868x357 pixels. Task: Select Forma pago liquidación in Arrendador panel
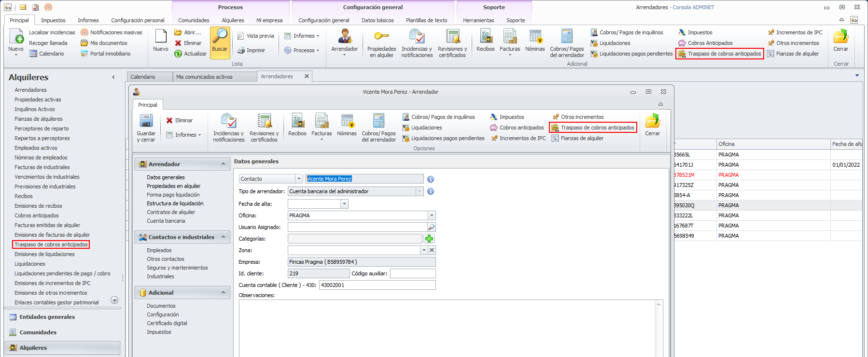(173, 195)
